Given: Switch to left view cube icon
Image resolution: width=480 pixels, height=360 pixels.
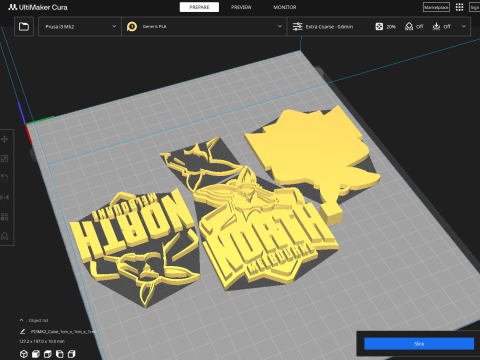Looking at the screenshot, I should (60, 354).
